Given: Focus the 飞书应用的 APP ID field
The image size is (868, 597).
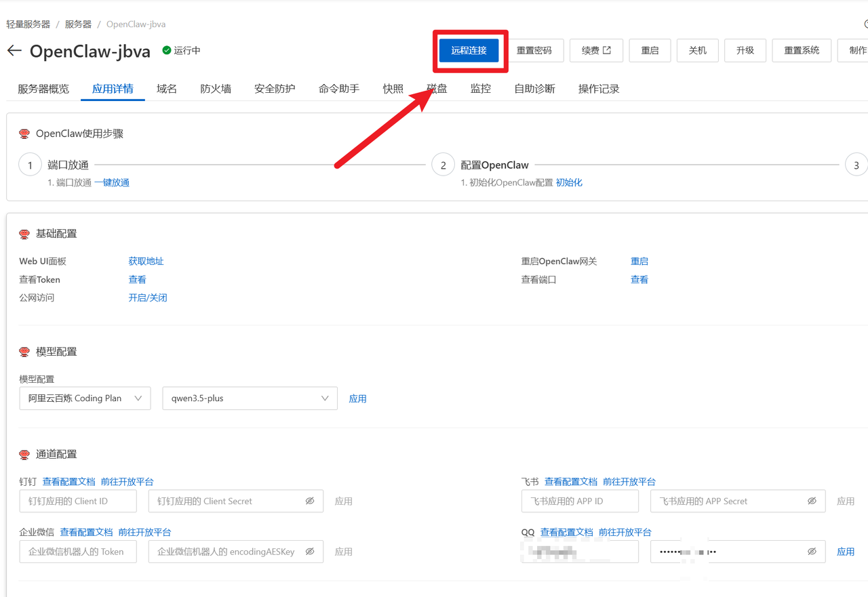Looking at the screenshot, I should (580, 501).
